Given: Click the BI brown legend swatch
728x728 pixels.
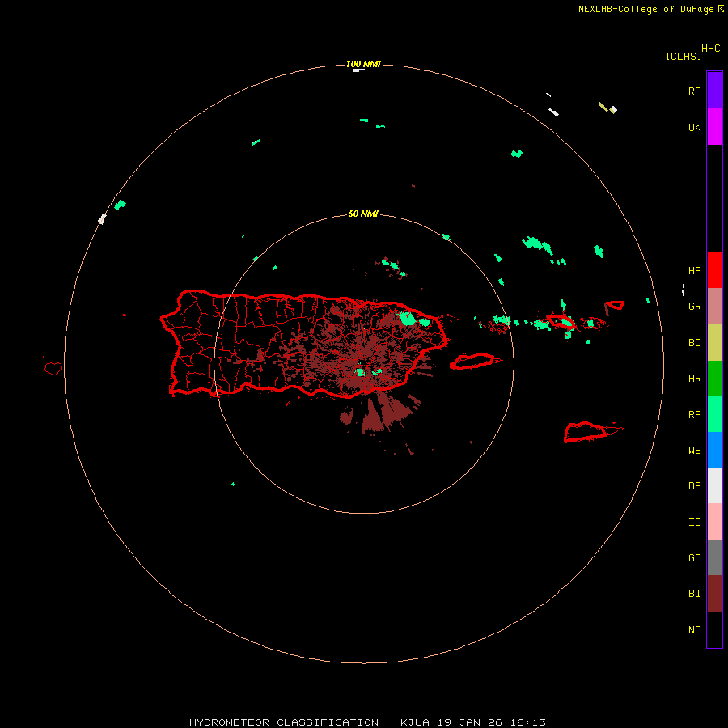Looking at the screenshot, I should point(714,594).
